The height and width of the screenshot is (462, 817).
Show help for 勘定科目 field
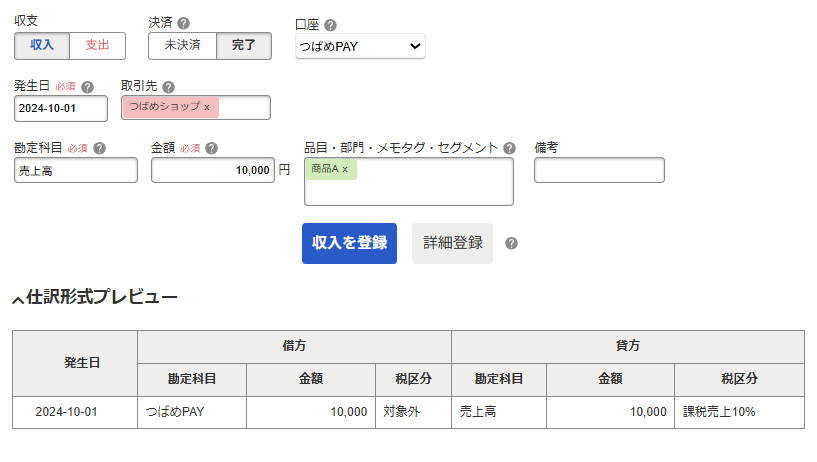pyautogui.click(x=100, y=148)
